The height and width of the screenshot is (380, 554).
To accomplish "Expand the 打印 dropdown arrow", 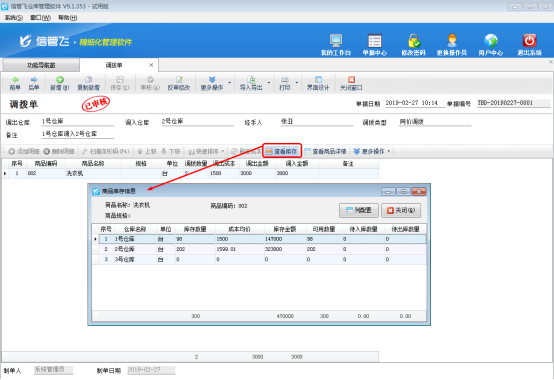I will point(297,83).
